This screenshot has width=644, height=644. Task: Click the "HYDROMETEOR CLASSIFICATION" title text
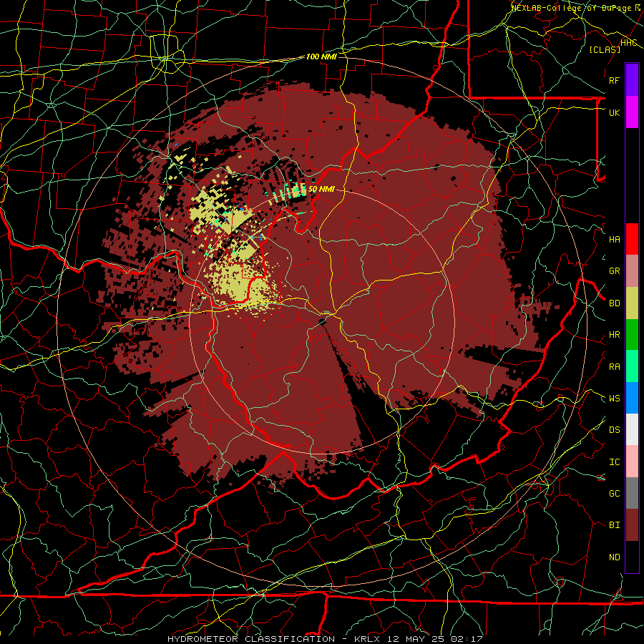251,639
